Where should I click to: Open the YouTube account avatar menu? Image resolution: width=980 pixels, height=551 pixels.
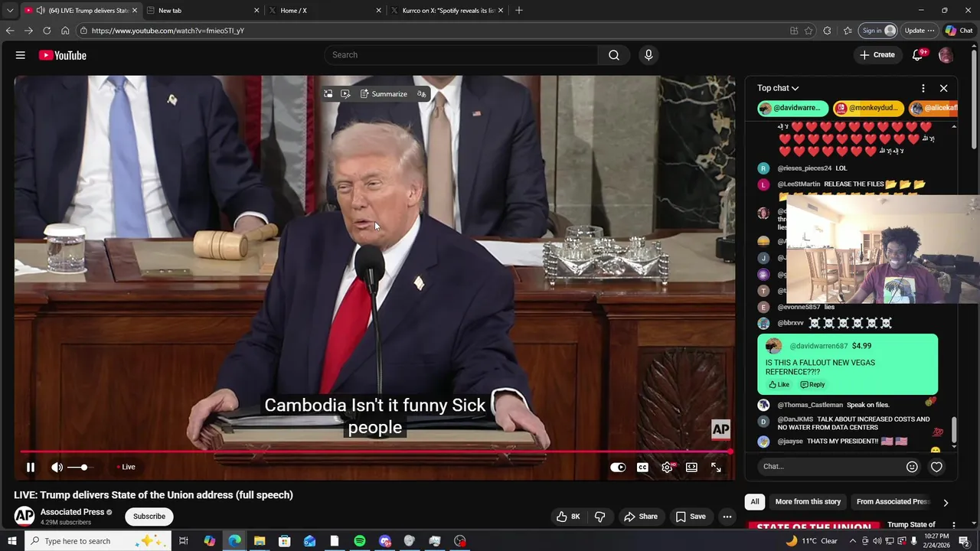pyautogui.click(x=946, y=55)
